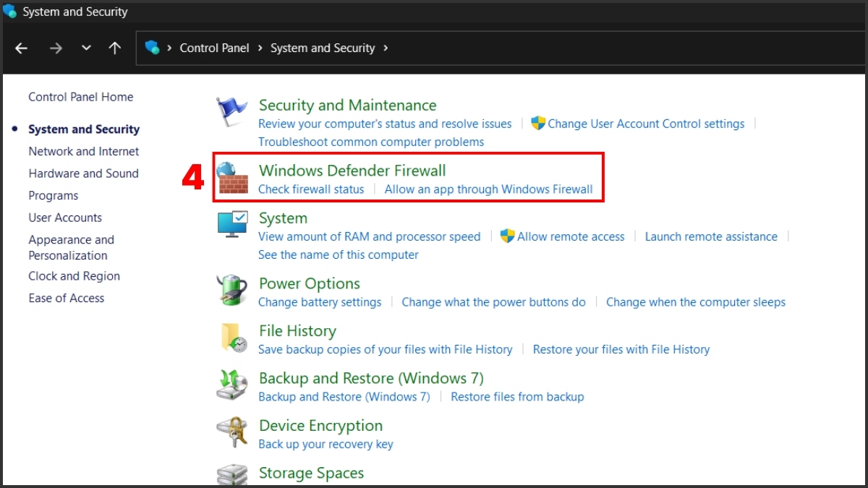Click the Backup and Restore icon

232,385
